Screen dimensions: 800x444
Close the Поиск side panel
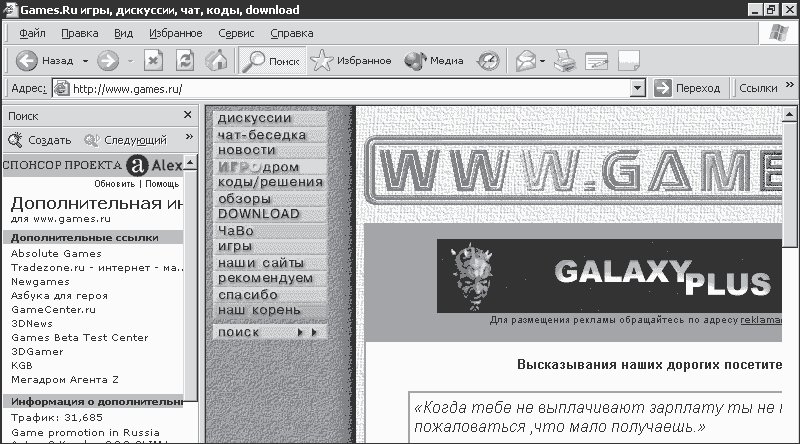point(187,115)
